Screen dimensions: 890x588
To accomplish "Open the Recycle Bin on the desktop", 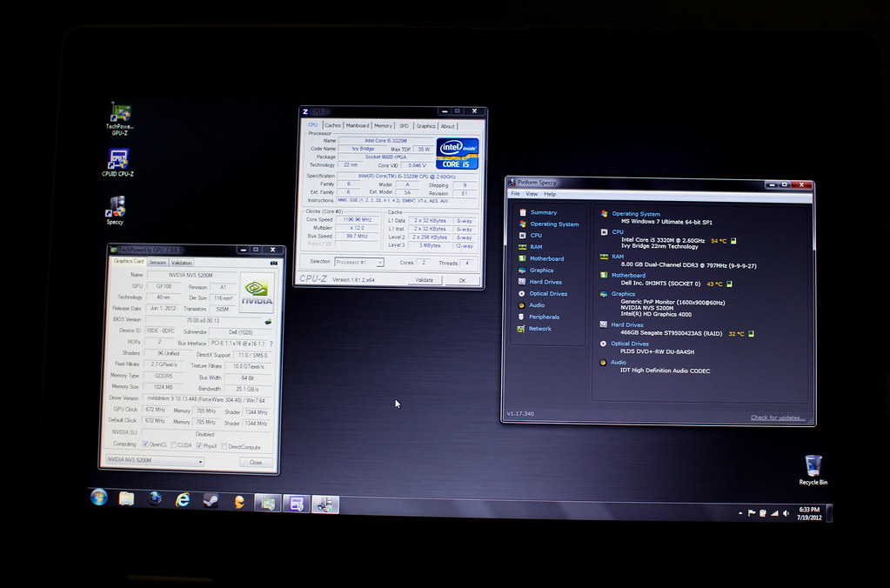I will click(813, 470).
